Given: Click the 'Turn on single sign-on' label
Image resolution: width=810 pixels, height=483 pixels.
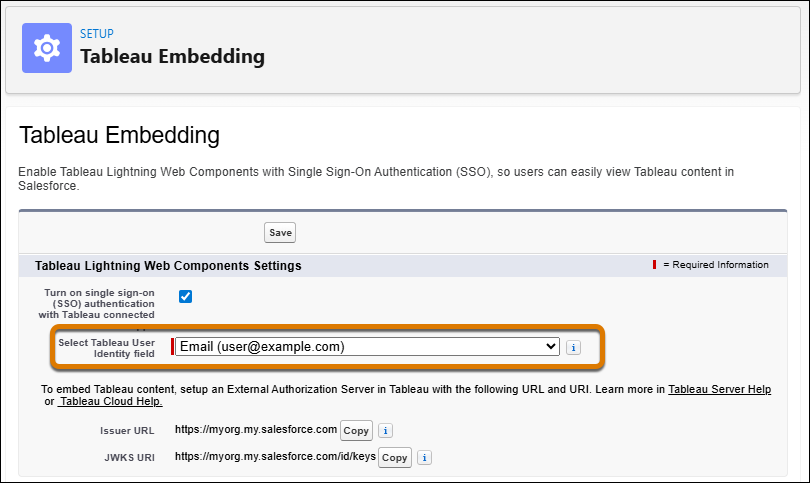Looking at the screenshot, I should click(x=97, y=304).
